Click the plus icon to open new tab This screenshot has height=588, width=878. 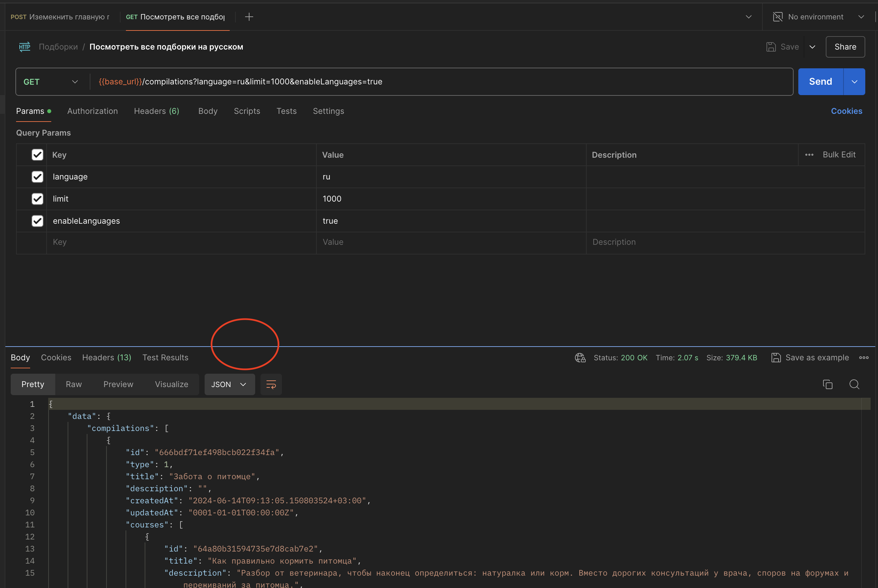[249, 17]
